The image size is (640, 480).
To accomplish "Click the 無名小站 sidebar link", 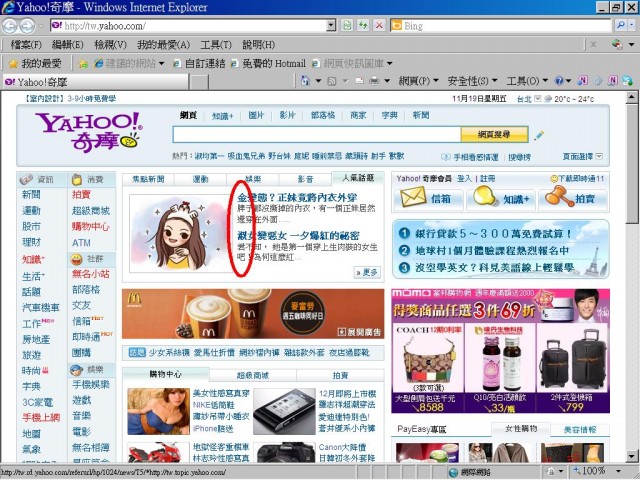I will [91, 274].
